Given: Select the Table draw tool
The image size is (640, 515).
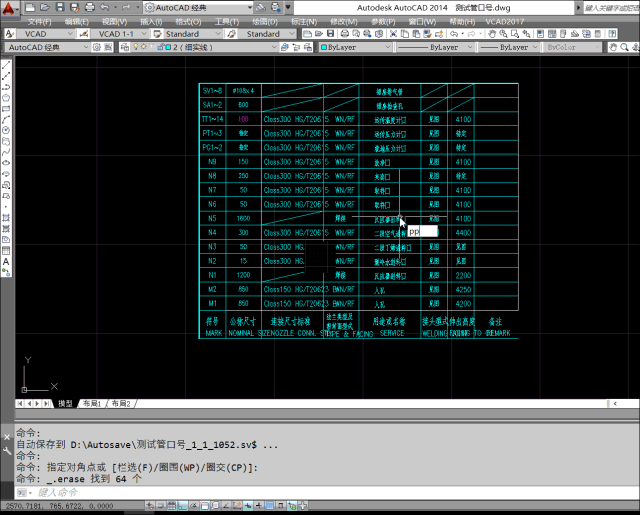Looking at the screenshot, I should (x=6, y=250).
